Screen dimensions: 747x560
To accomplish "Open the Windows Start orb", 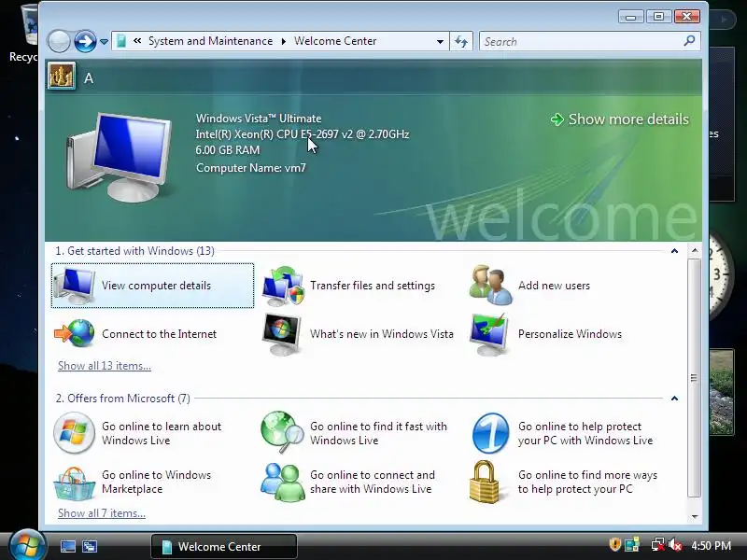I will click(27, 545).
